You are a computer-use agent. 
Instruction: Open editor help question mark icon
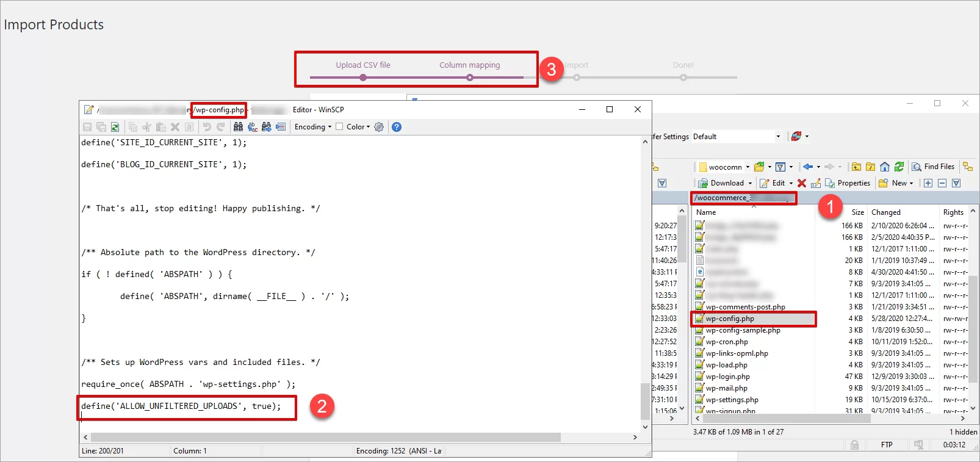(397, 127)
